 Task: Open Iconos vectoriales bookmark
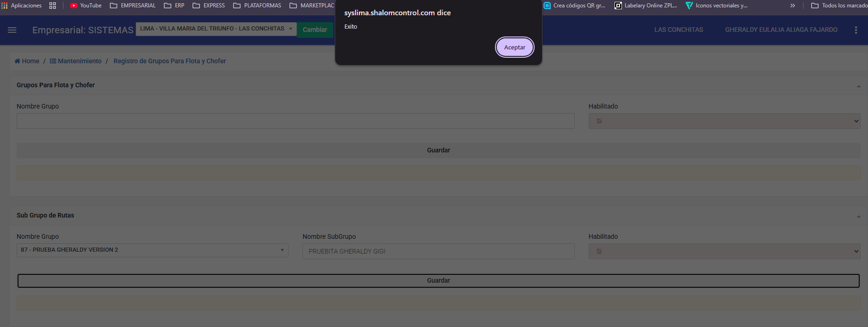point(717,6)
